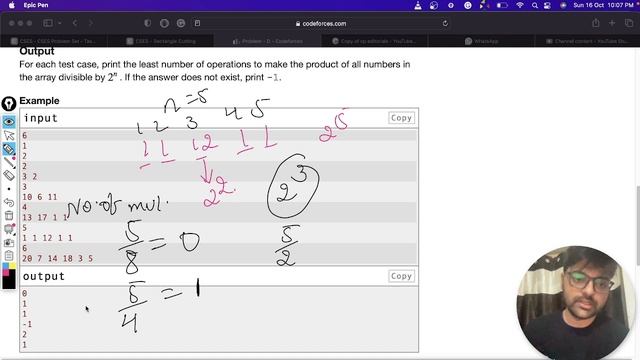Click the Reader view icon in address bar

(x=198, y=23)
